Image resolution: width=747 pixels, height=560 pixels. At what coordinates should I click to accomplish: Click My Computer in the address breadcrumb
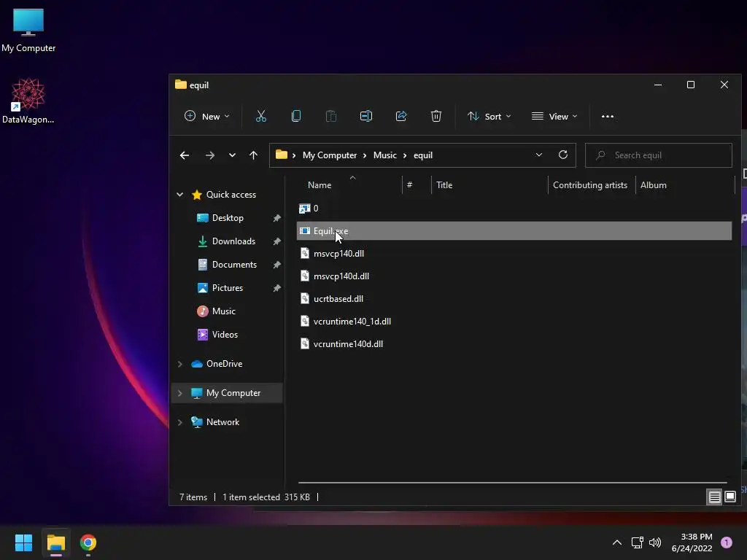click(x=330, y=155)
